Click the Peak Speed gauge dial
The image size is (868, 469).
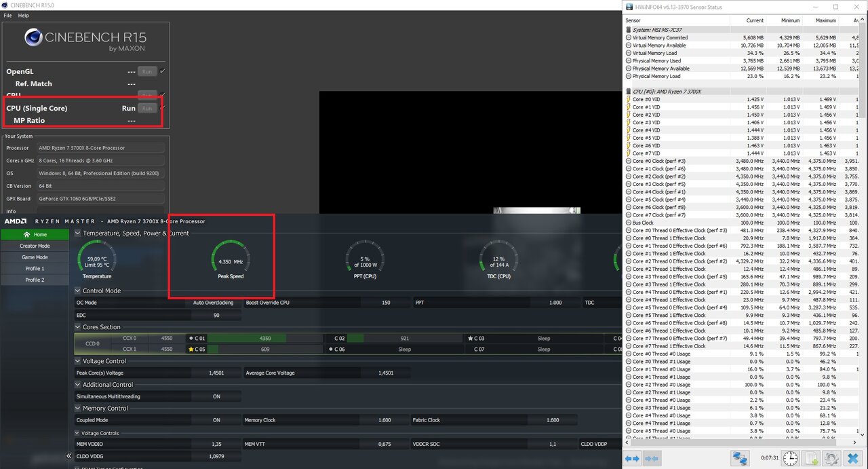(x=231, y=258)
